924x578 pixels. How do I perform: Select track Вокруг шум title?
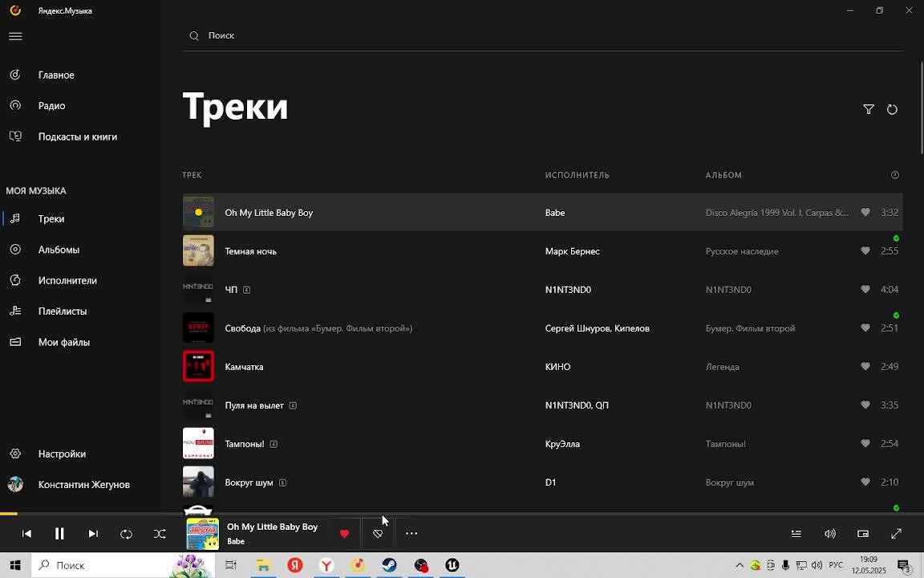249,482
